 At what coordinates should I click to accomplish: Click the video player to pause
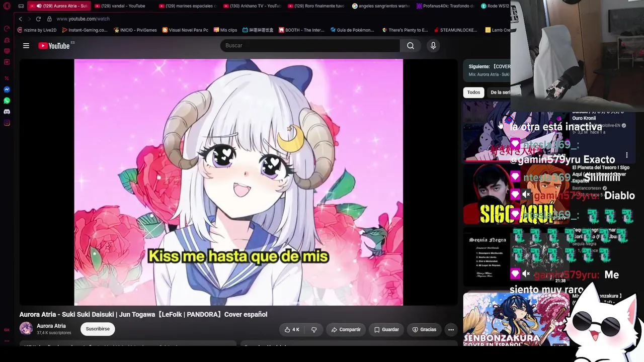click(238, 182)
